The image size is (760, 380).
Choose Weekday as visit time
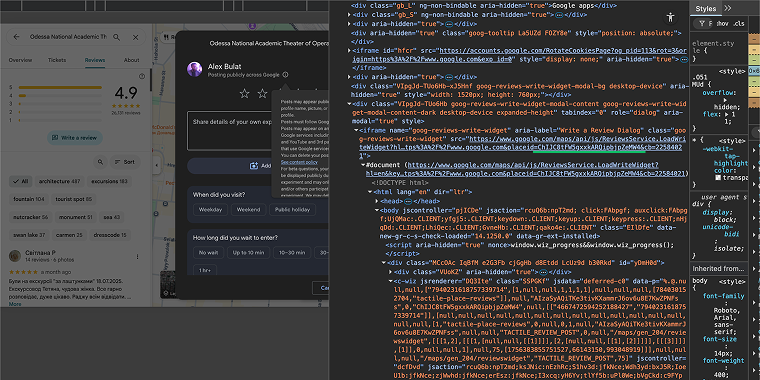[x=210, y=210]
